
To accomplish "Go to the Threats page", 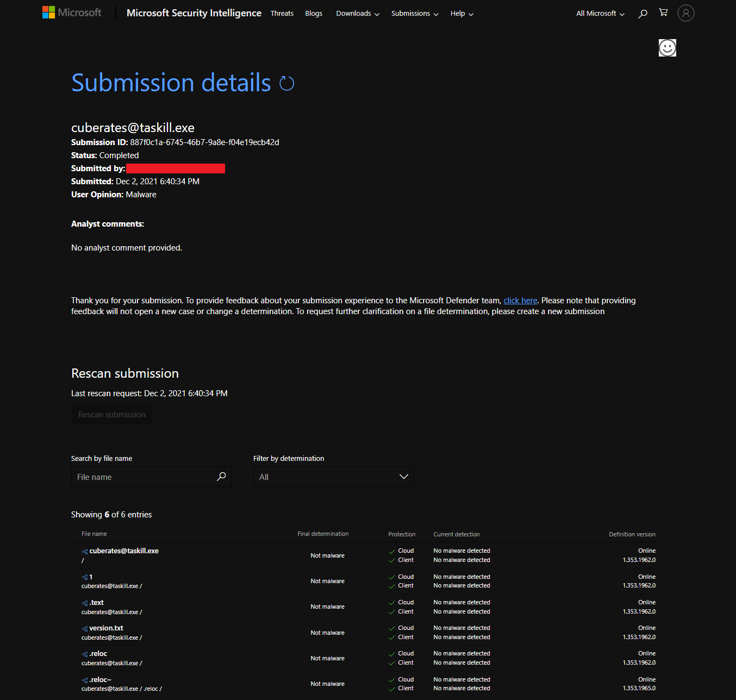I will click(x=282, y=14).
